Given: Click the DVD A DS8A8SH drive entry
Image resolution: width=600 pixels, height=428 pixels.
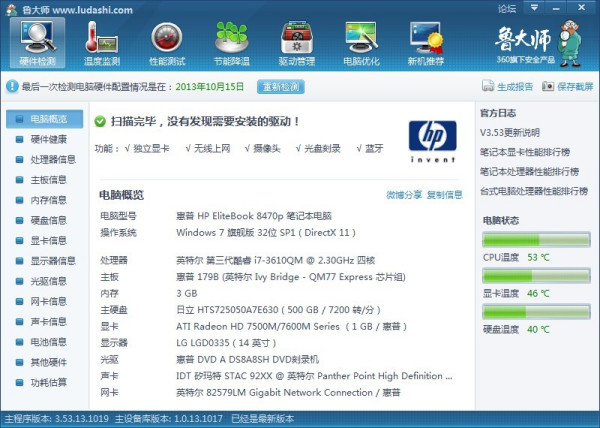Looking at the screenshot, I should pos(248,360).
